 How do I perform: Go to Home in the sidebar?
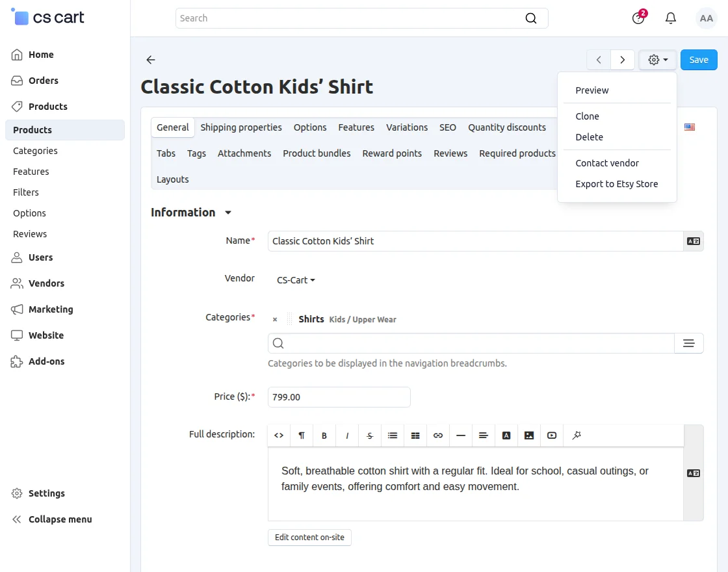click(32, 55)
